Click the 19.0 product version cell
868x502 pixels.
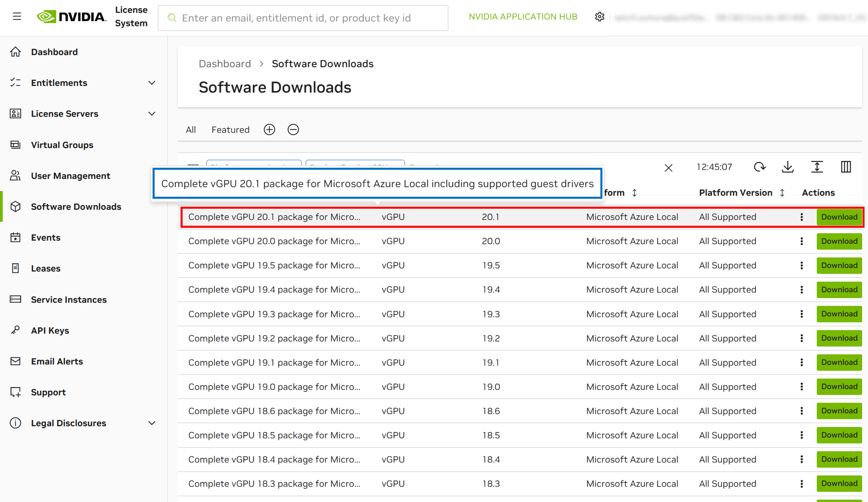coord(491,387)
